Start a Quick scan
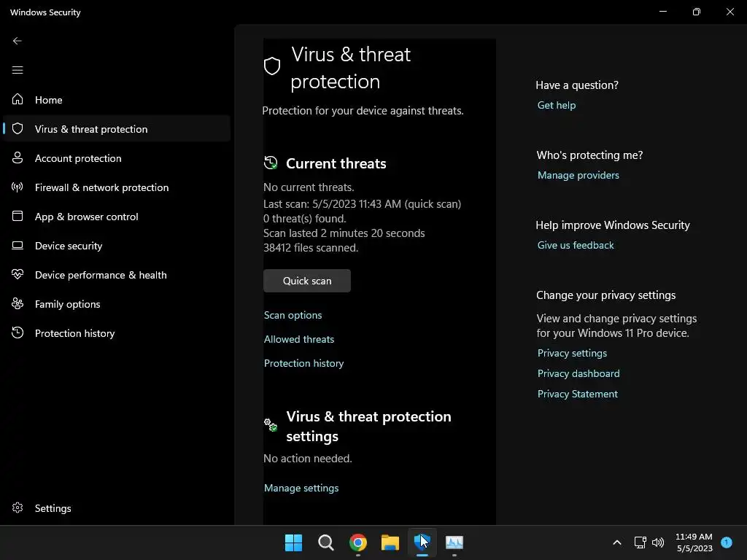 pos(307,281)
